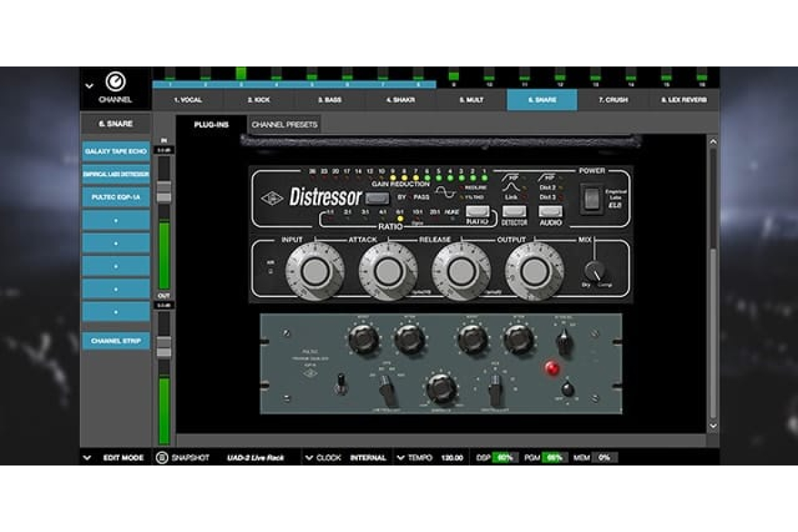Screen dimensions: 798x532
Task: Expand the Tempo dropdown
Action: (400, 458)
